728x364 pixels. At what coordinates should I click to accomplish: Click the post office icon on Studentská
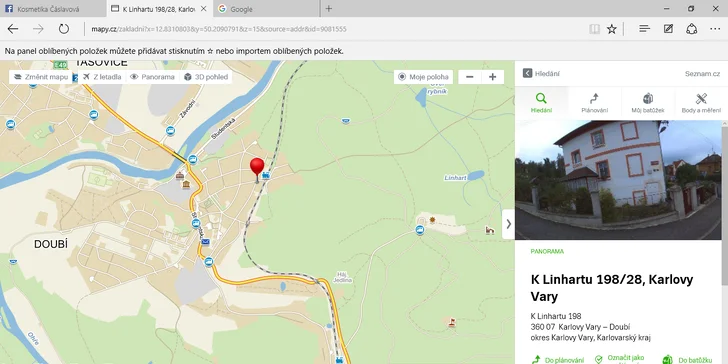pos(206,242)
